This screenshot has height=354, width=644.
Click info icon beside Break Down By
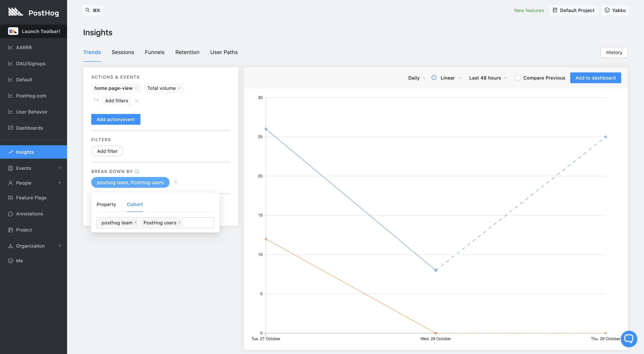(137, 171)
